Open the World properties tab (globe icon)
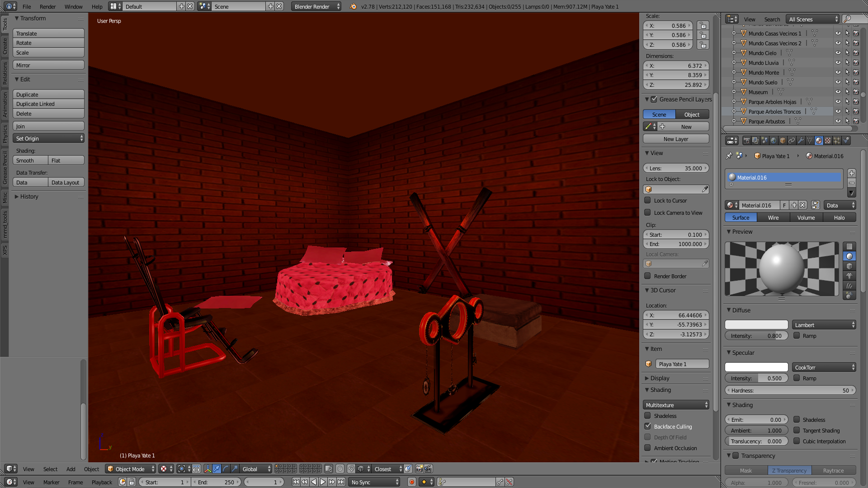The image size is (868, 488). (774, 141)
